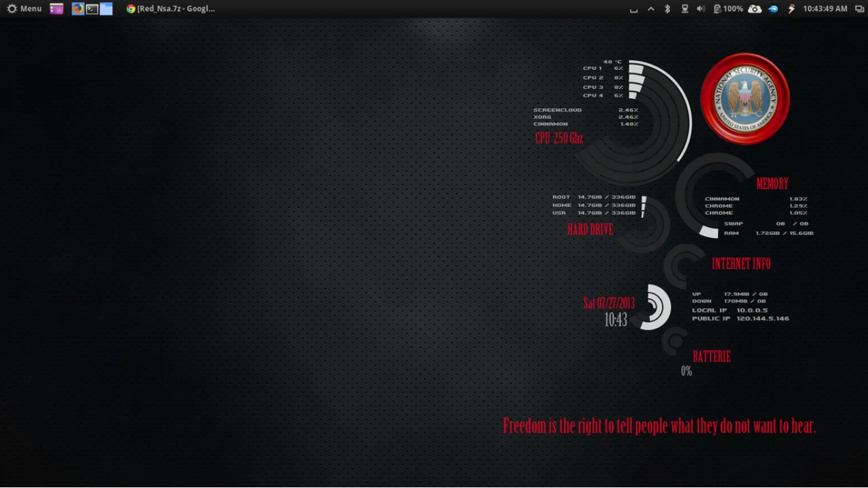Switch to the Red_Nsa.7z Chrome window
868x488 pixels.
170,9
